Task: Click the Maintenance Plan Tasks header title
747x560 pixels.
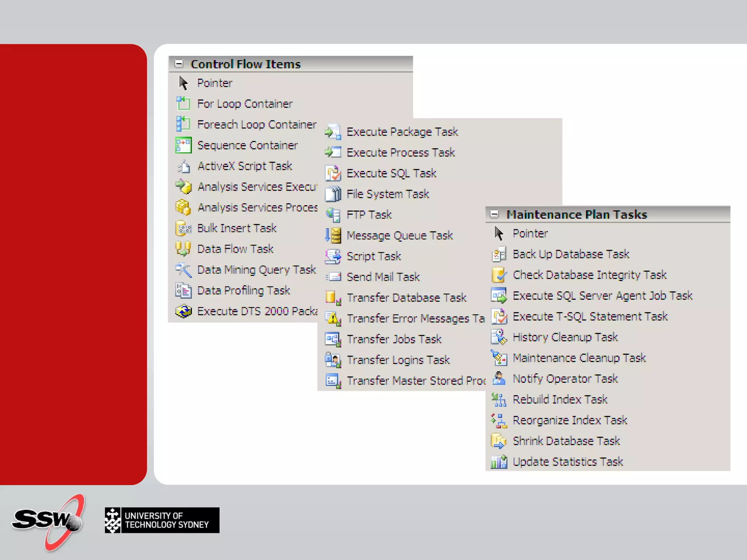Action: 576,214
